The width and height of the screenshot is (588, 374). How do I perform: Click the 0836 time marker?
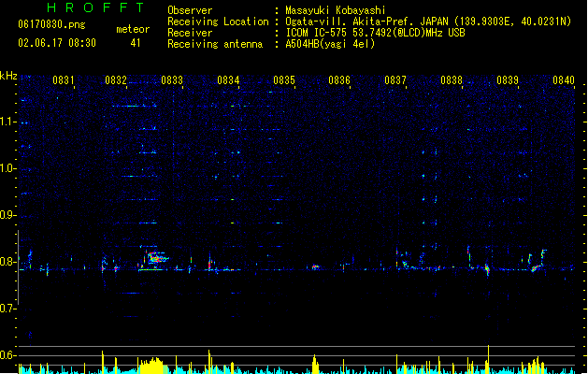tap(339, 80)
